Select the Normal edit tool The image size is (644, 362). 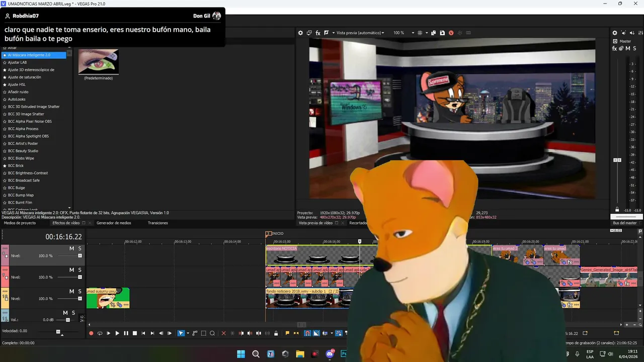click(x=181, y=333)
